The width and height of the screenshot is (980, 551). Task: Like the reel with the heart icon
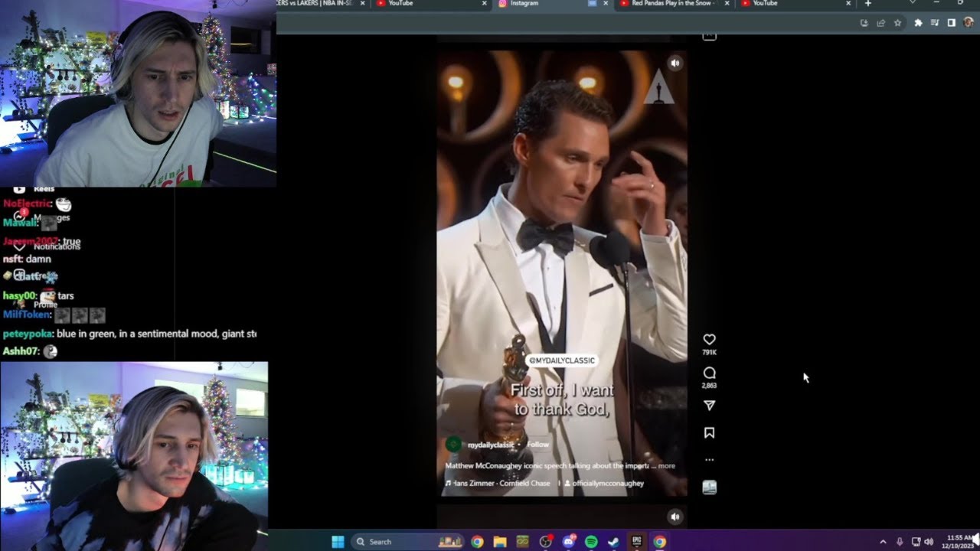point(709,340)
